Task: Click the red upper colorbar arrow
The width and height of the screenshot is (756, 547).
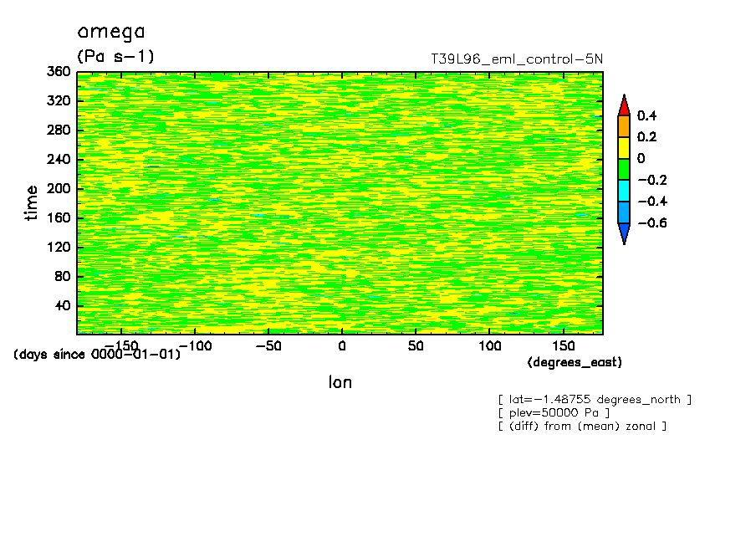Action: tap(624, 105)
